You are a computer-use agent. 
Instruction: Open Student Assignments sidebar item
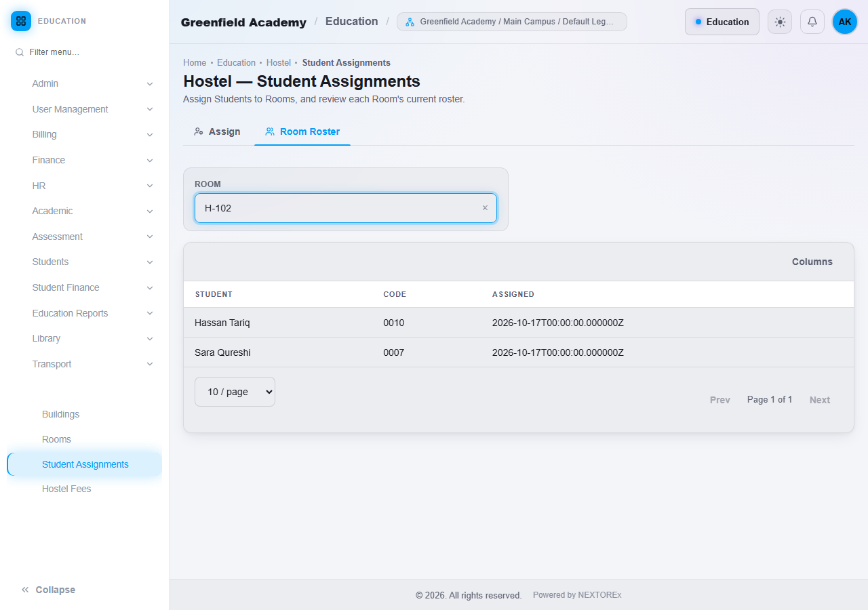point(85,464)
